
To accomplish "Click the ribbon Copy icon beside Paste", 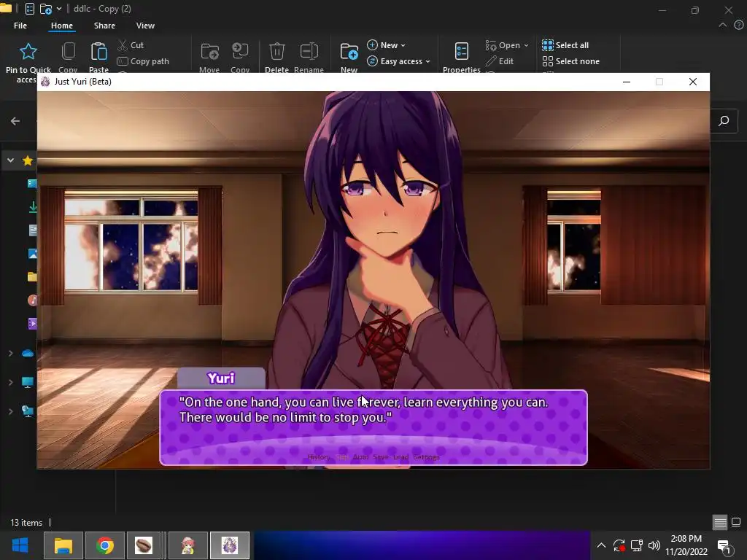I will 68,52.
